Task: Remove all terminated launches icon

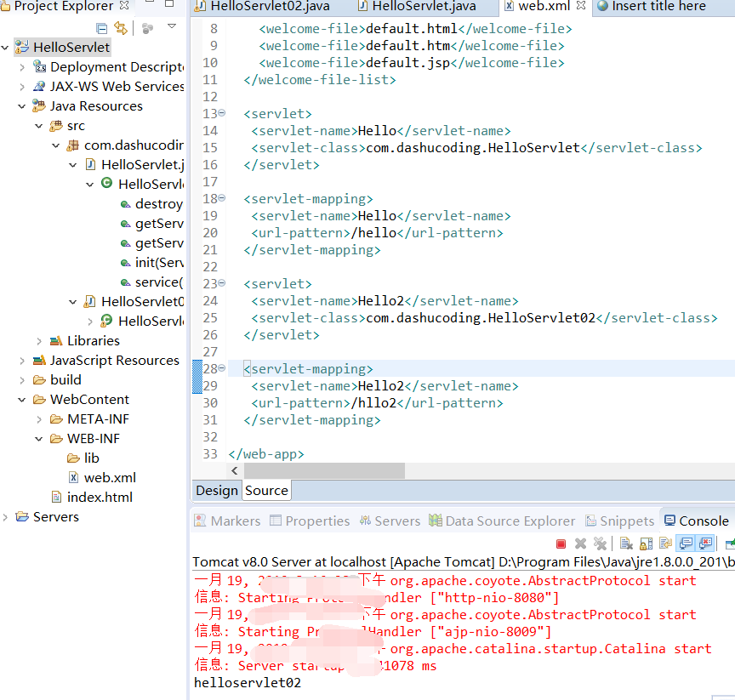Action: [x=600, y=543]
